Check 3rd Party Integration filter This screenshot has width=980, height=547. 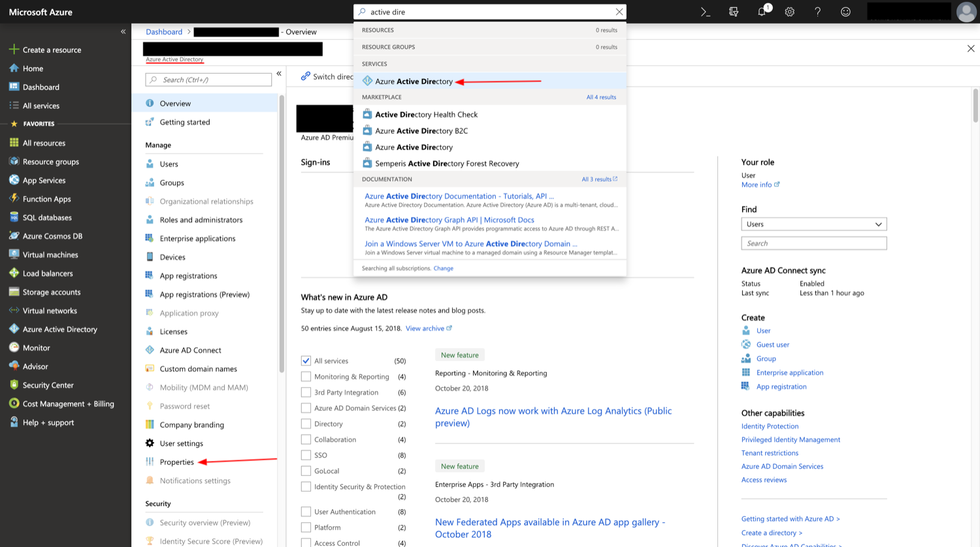point(306,392)
